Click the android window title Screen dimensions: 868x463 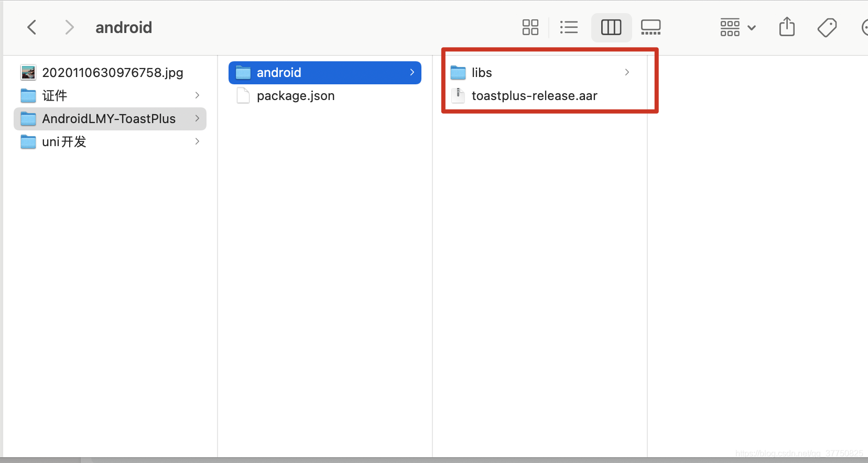point(124,27)
